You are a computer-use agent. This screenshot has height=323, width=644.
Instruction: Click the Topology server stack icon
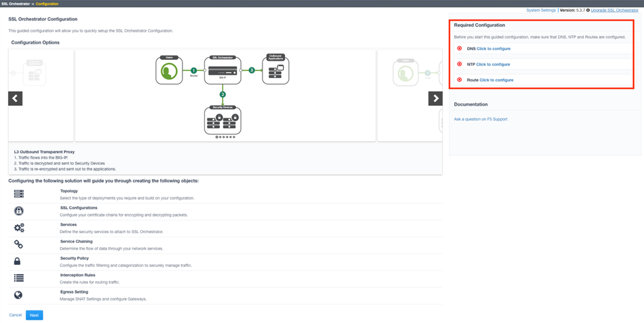point(19,194)
